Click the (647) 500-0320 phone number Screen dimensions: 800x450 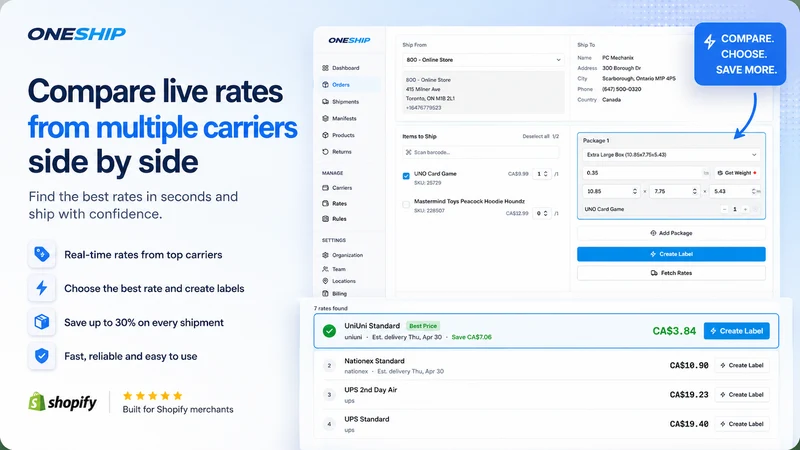click(621, 89)
